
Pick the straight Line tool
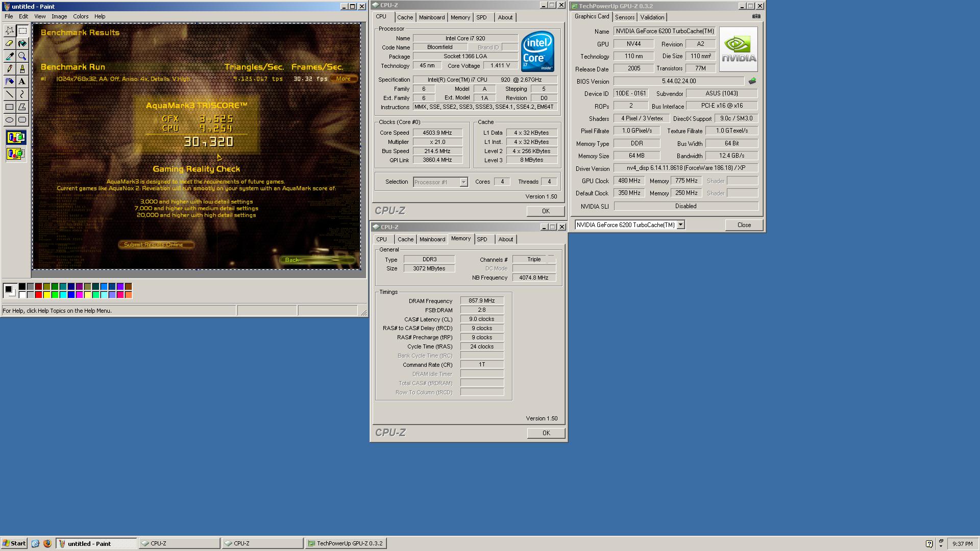click(9, 94)
